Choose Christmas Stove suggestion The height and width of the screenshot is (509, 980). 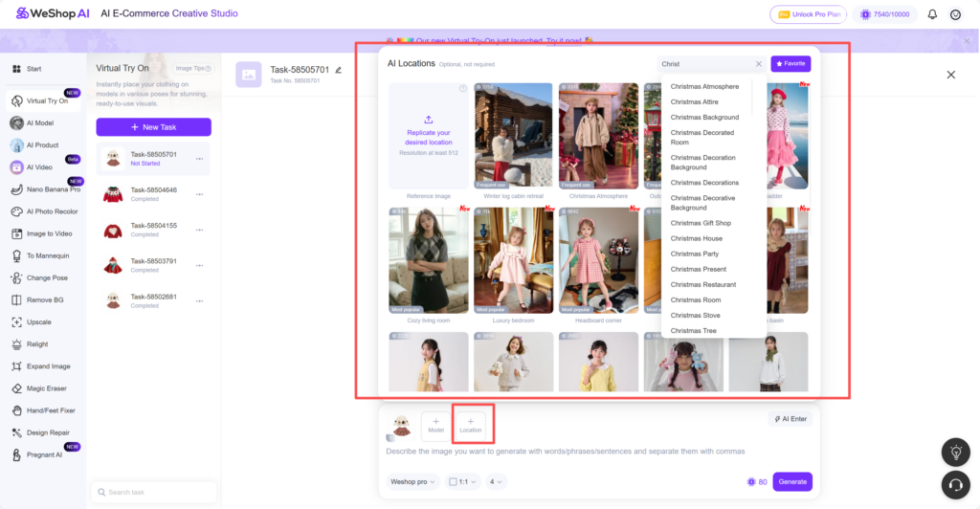(x=695, y=316)
